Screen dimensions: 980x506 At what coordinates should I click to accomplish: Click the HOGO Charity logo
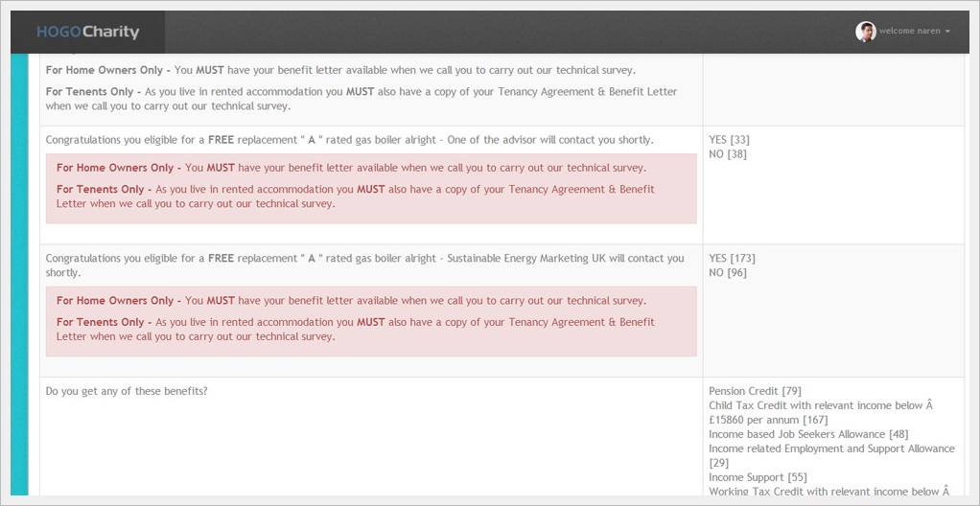pos(87,32)
